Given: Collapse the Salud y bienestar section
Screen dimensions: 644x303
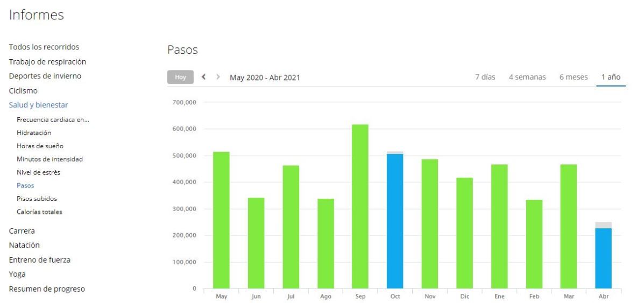Looking at the screenshot, I should [39, 105].
